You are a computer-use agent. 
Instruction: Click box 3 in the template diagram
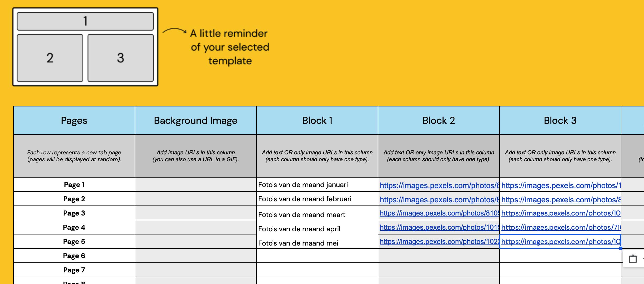120,58
